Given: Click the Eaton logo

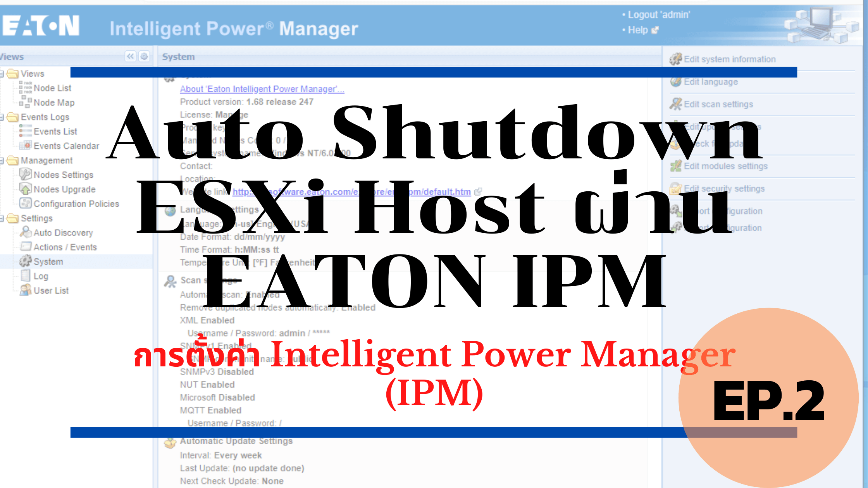Looking at the screenshot, I should click(x=41, y=26).
